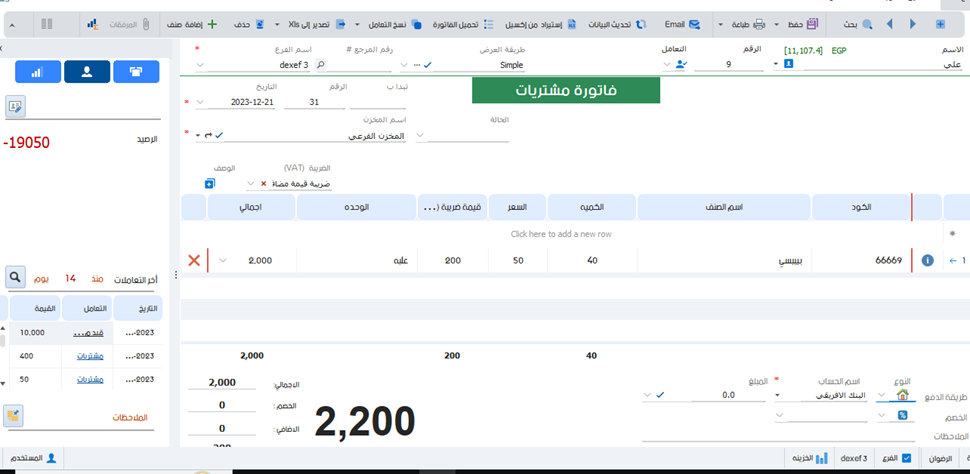Open the مشتريات link valued 400
This screenshot has width=970, height=474.
(x=90, y=356)
